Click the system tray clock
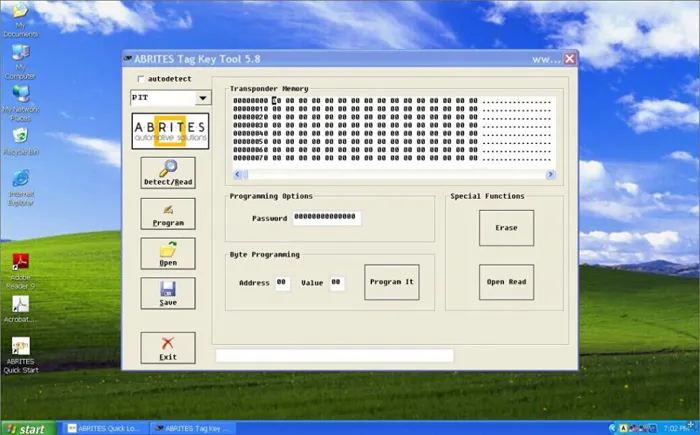This screenshot has width=700, height=435. tap(678, 428)
